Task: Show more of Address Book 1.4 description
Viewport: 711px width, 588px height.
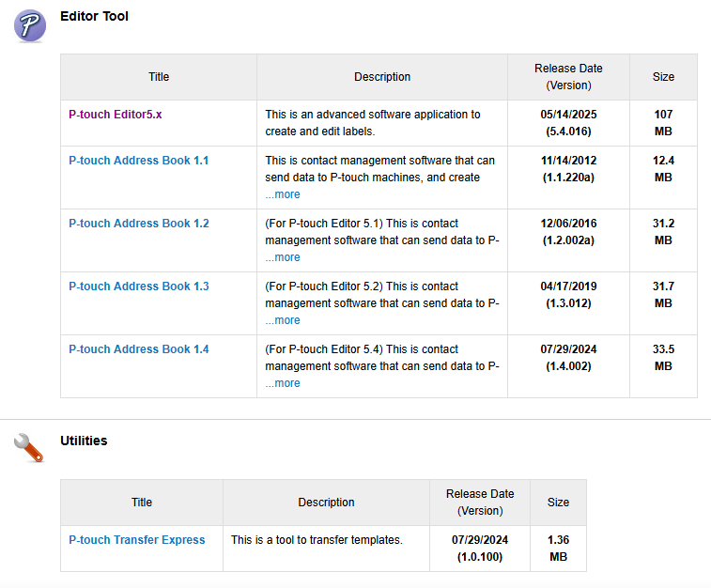Action: tap(283, 383)
